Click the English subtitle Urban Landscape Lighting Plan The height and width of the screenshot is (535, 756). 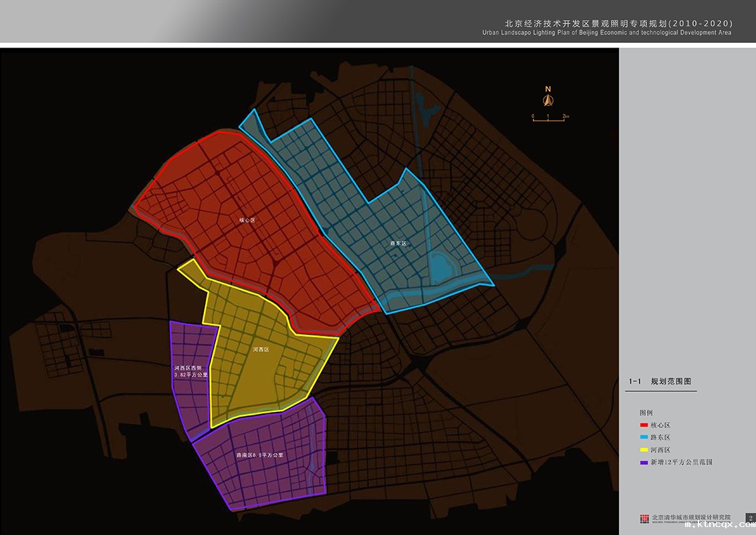[x=606, y=33]
